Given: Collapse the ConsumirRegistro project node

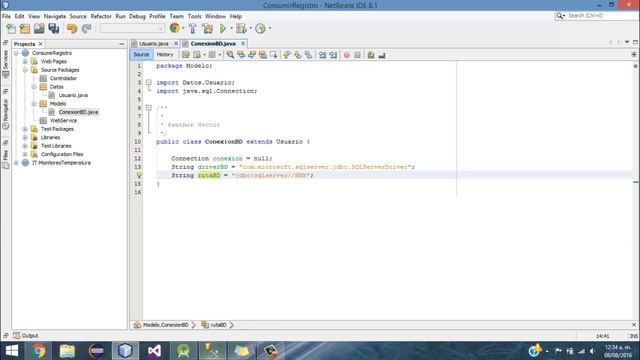Looking at the screenshot, I should click(16, 53).
